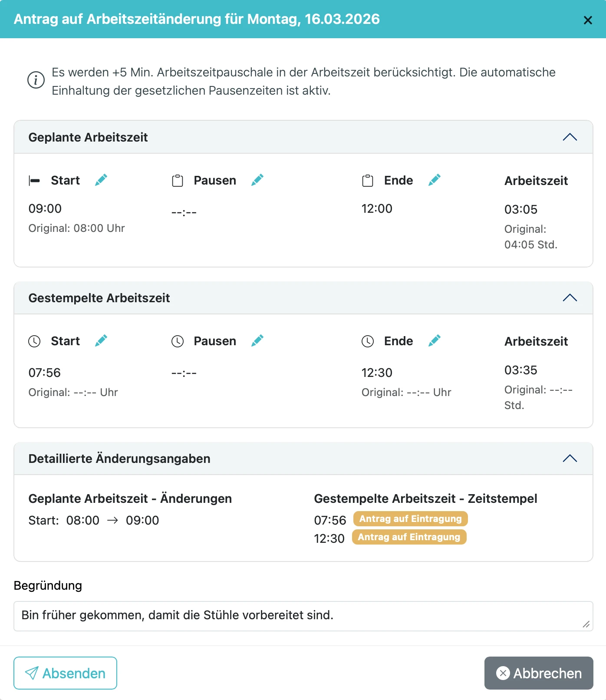This screenshot has width=606, height=700.
Task: Click the resize handle of the Begründung field
Action: click(x=586, y=624)
